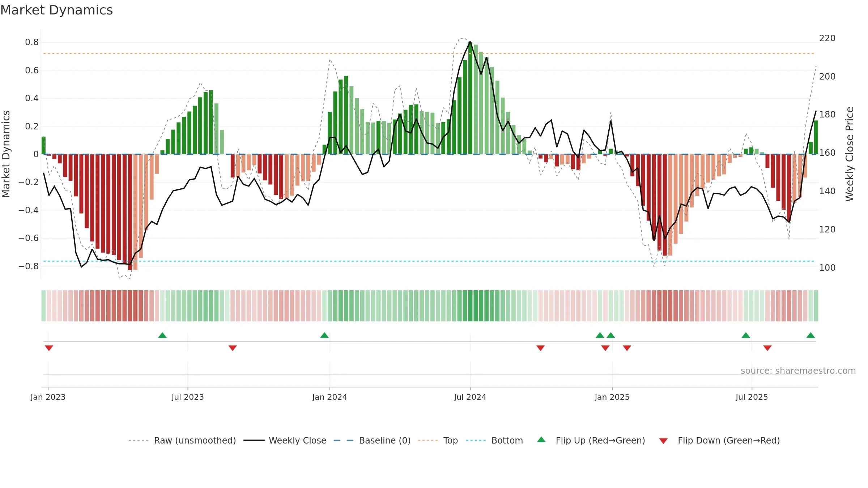Click the 0.4 left axis tick
Image resolution: width=868 pixels, height=488 pixels.
pos(32,98)
